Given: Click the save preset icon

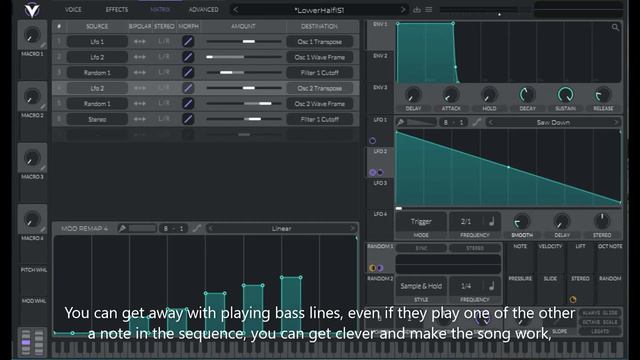Looking at the screenshot, I should [x=417, y=9].
